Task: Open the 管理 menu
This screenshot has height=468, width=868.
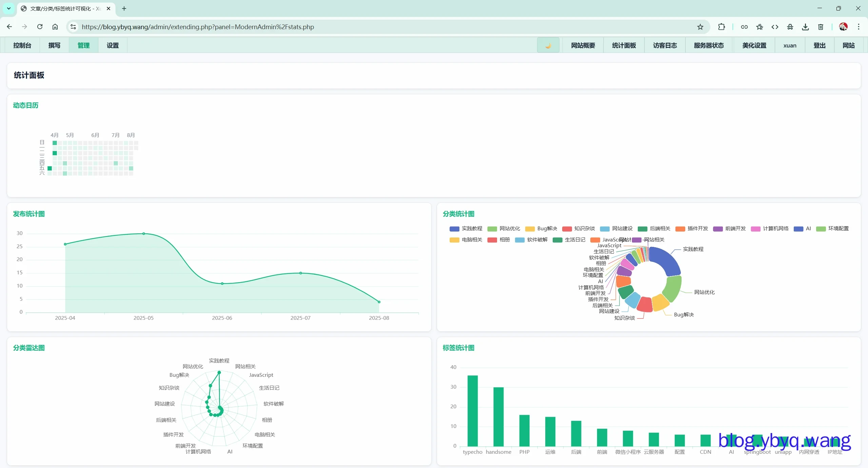Action: pyautogui.click(x=83, y=45)
